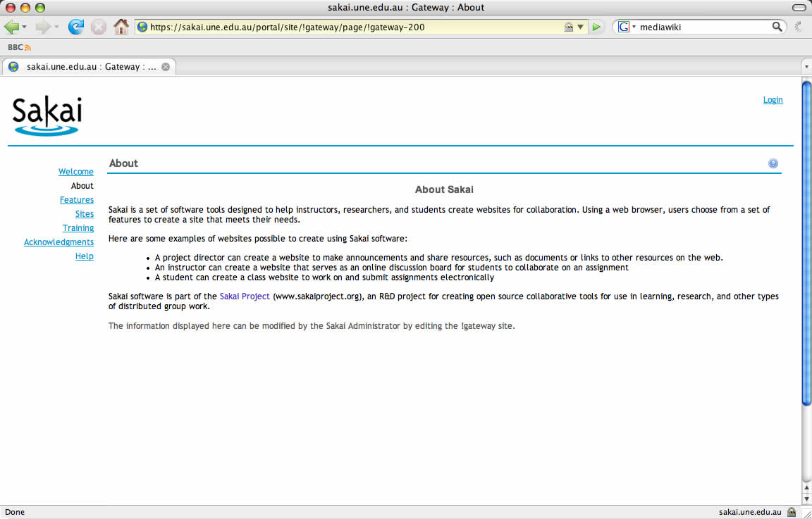Click the status bar security lock icon
Viewport: 812px width, 519px height.
[x=792, y=512]
